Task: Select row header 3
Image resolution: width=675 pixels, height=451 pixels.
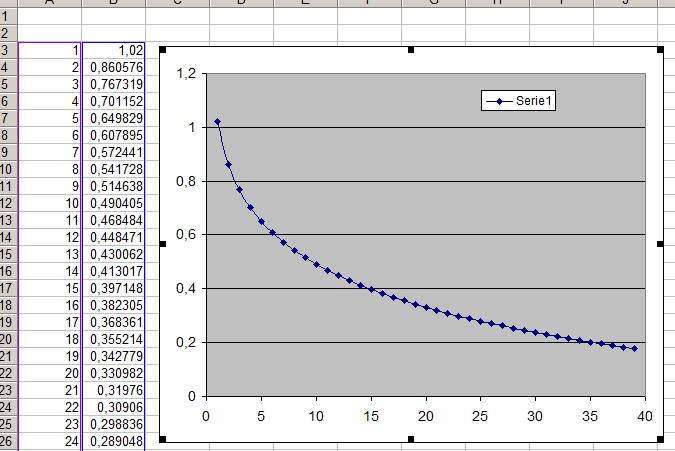Action: pyautogui.click(x=8, y=50)
